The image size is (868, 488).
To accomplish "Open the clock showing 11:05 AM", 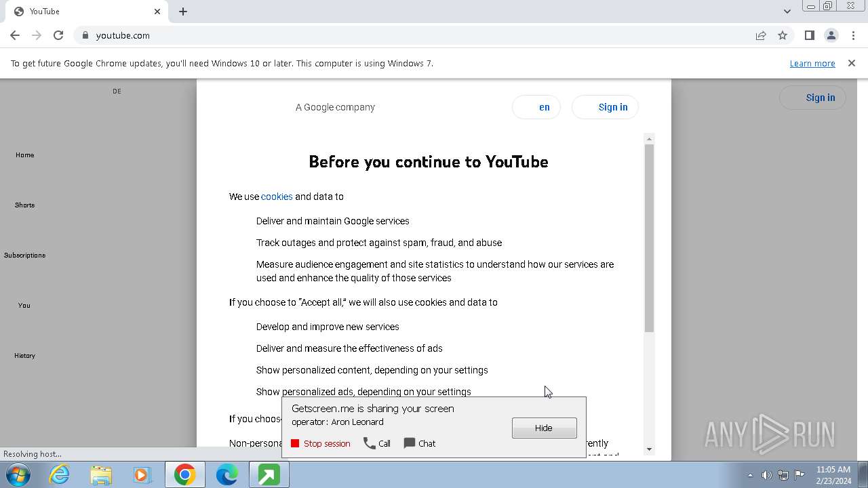I will pos(833,475).
